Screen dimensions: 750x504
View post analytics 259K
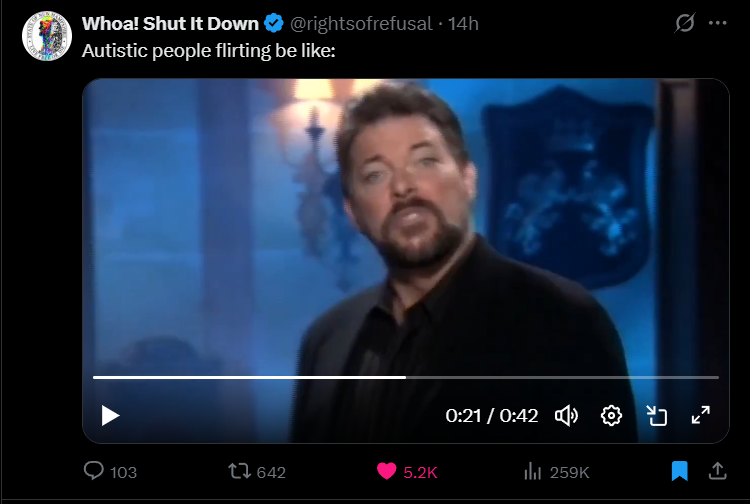(x=557, y=472)
